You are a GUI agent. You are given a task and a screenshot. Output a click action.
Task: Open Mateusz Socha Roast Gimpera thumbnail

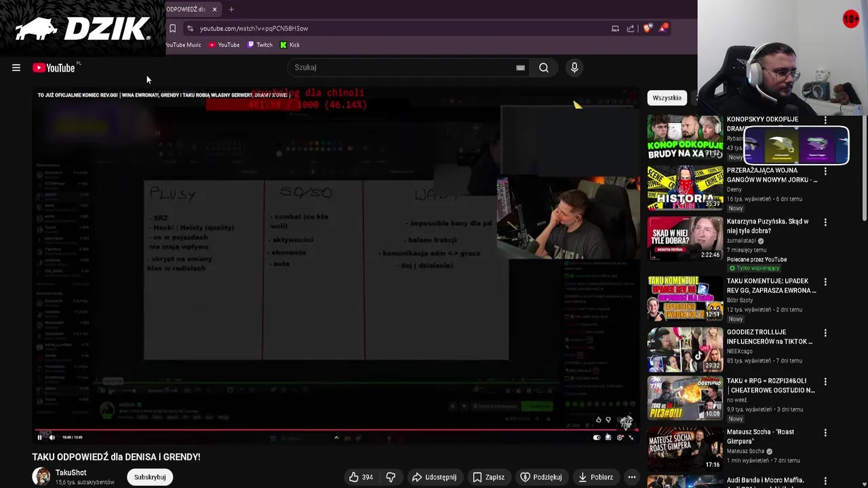click(x=685, y=449)
